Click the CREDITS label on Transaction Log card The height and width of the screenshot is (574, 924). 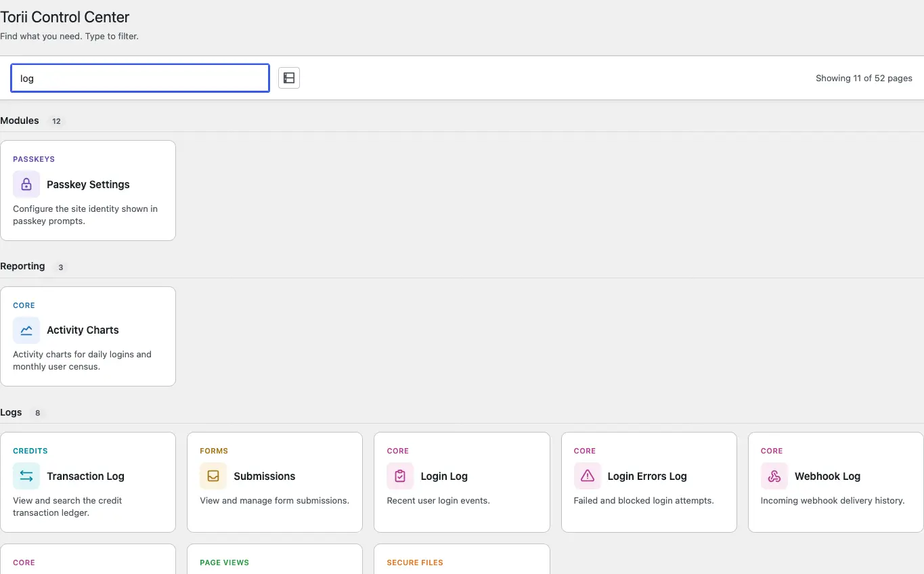(x=30, y=451)
